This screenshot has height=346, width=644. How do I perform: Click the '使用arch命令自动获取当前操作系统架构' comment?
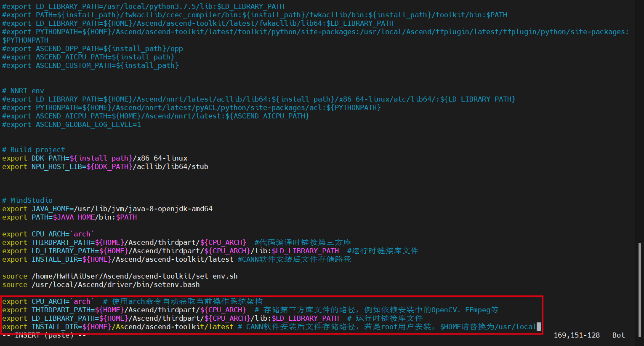point(183,301)
